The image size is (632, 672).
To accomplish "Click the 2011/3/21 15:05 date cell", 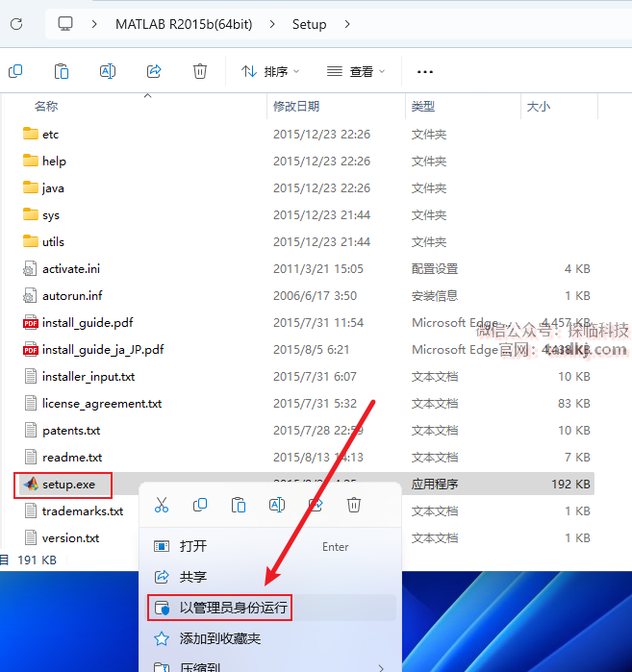I will [318, 269].
